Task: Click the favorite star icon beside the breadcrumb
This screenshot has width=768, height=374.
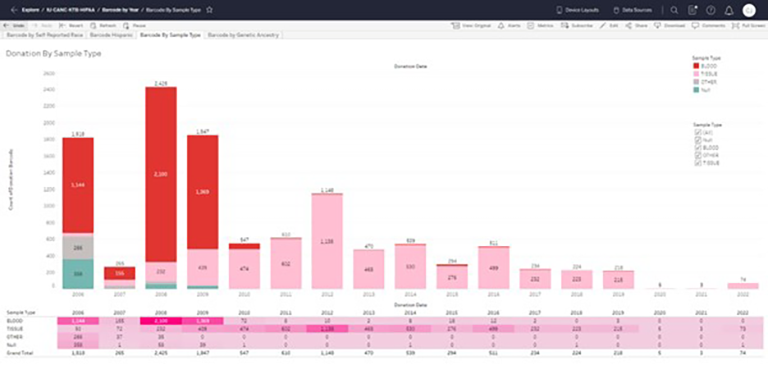Action: point(210,10)
